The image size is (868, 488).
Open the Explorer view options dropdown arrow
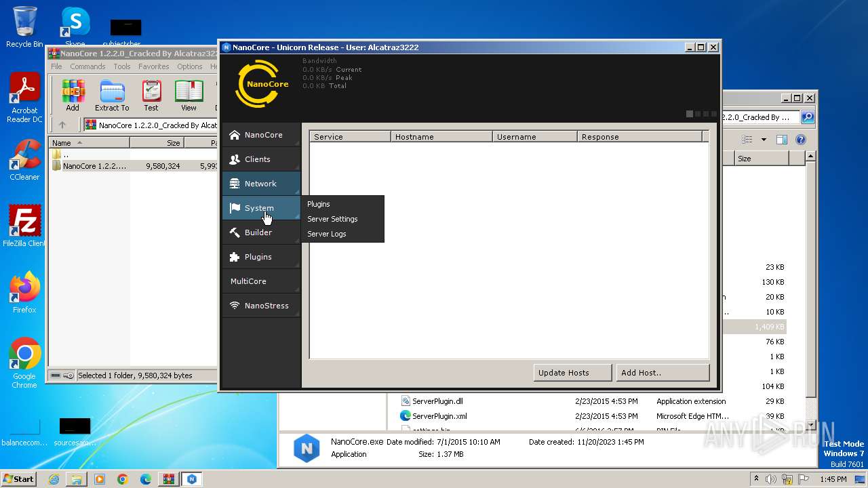pyautogui.click(x=764, y=140)
